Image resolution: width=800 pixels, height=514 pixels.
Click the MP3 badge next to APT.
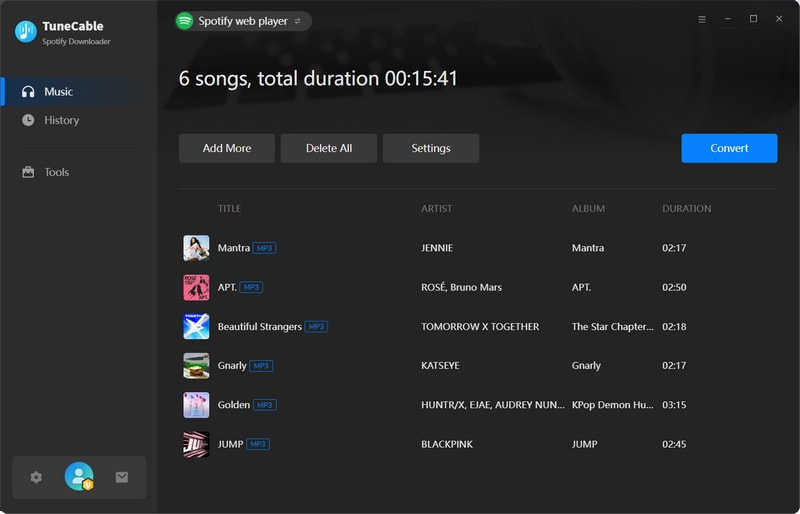point(251,287)
